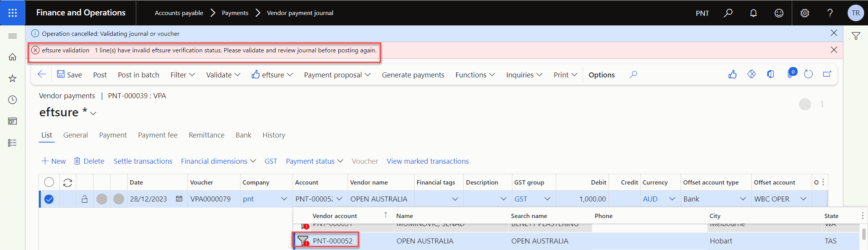Switch to the History tab
The image size is (868, 250).
[274, 135]
